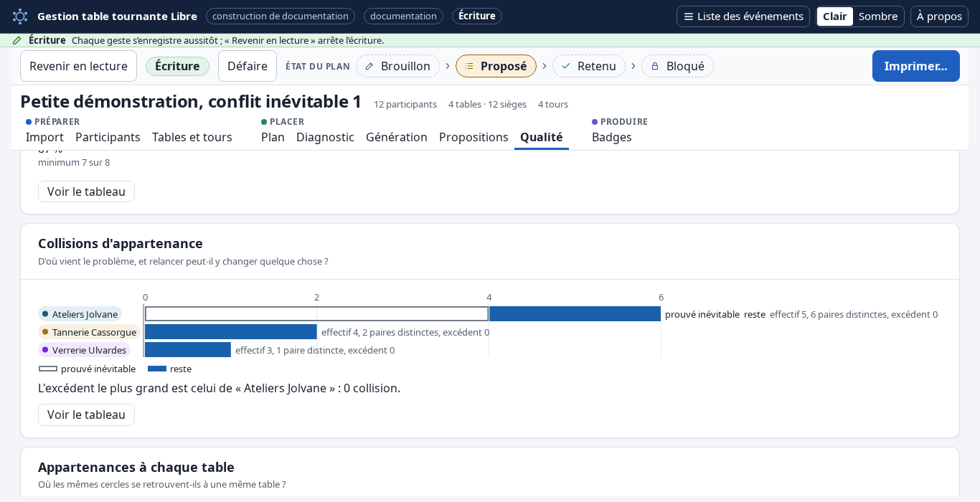Click the '4 tours' text
980x502 pixels.
pos(553,105)
